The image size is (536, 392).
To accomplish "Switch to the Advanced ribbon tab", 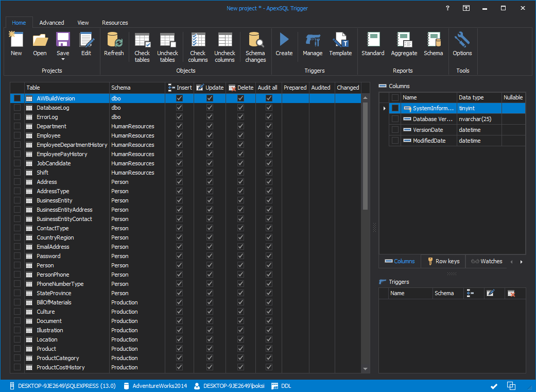I will coord(51,23).
